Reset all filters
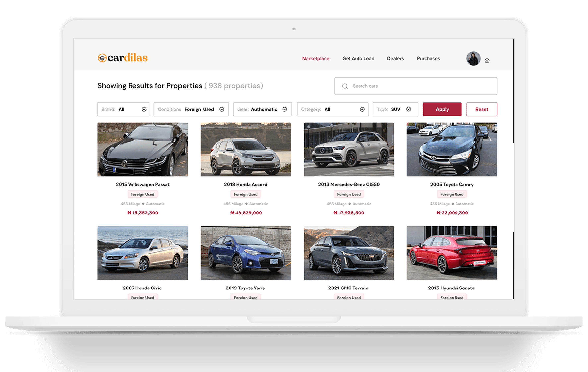 click(481, 109)
